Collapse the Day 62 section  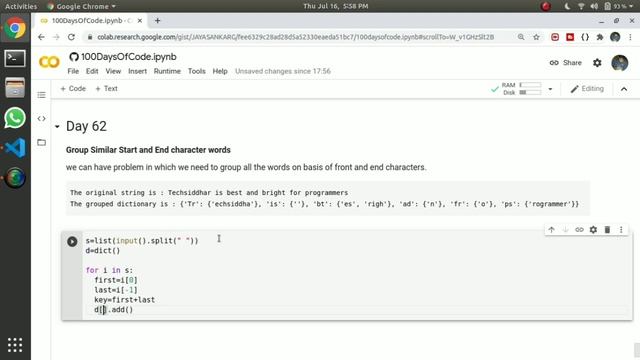[x=57, y=127]
